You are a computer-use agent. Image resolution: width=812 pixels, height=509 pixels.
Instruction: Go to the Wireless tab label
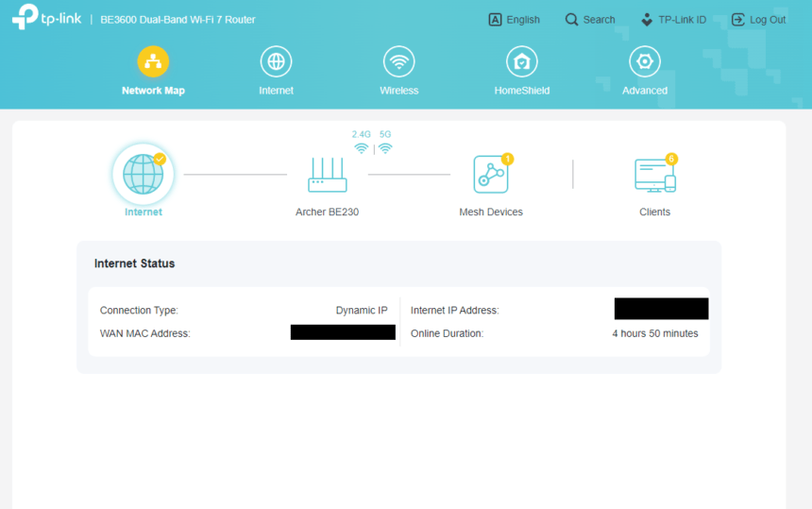(x=398, y=91)
